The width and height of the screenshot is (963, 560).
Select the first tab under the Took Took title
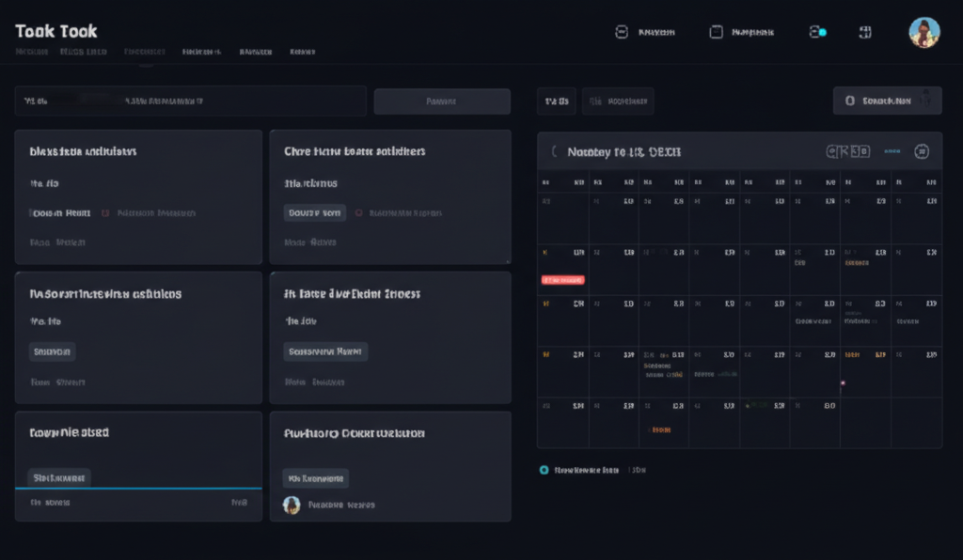(x=32, y=53)
